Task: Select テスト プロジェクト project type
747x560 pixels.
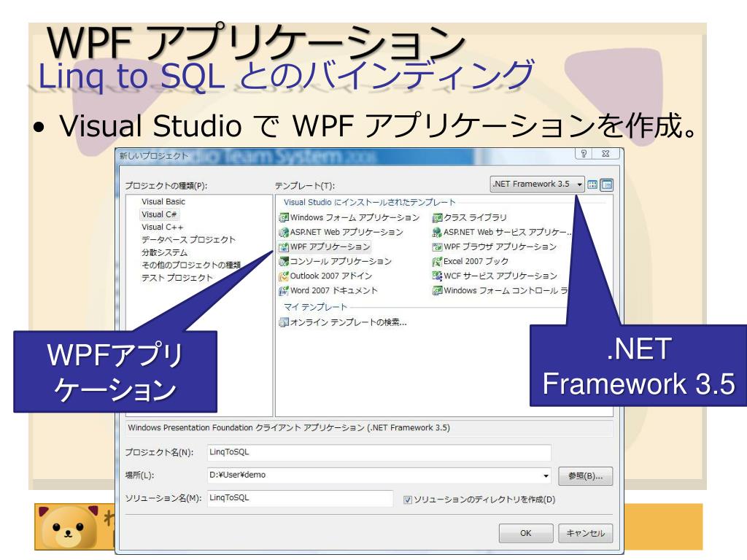Action: [x=177, y=278]
